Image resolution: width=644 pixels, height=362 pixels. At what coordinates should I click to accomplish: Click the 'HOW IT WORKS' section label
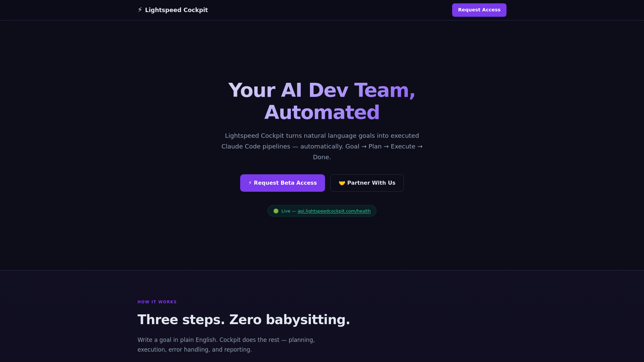coord(157,302)
